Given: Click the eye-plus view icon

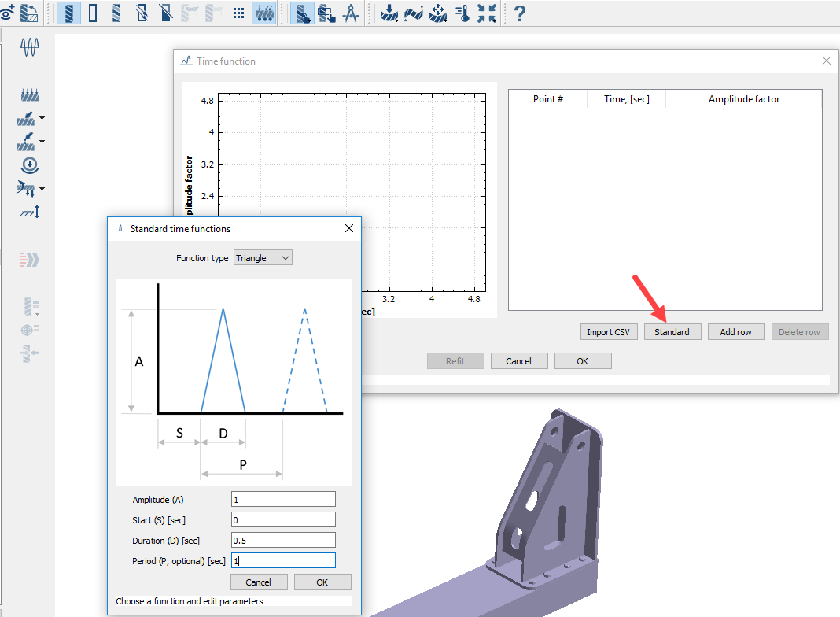Looking at the screenshot, I should 8,13.
